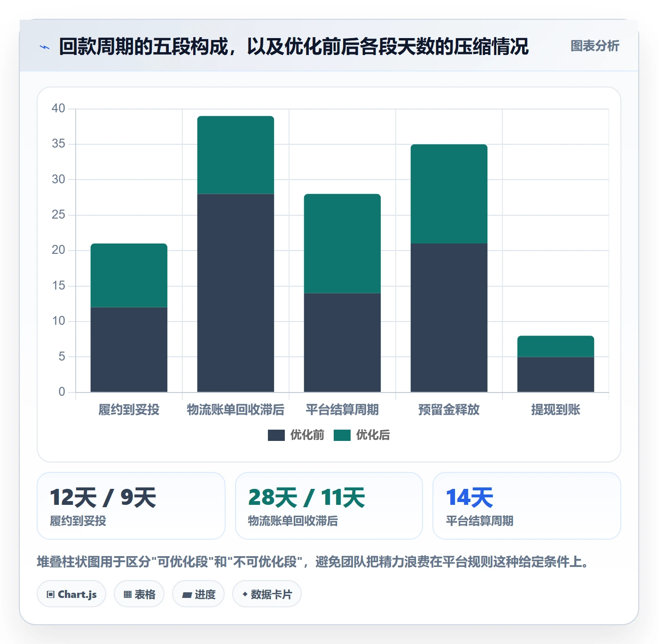
Task: Click the y-axis value 40
Action: pos(58,109)
